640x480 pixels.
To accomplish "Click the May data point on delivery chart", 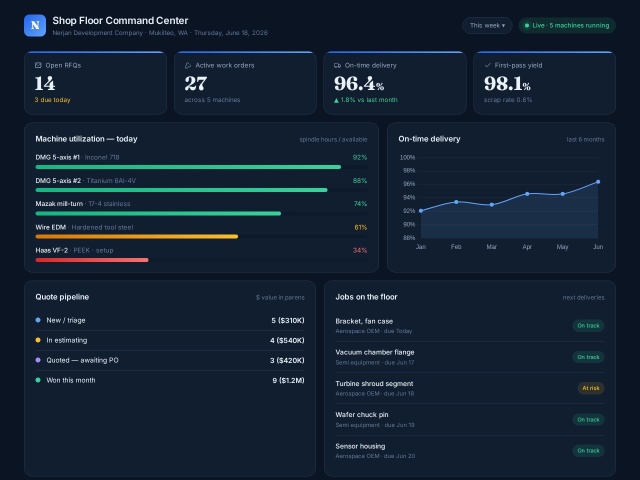I will (563, 194).
